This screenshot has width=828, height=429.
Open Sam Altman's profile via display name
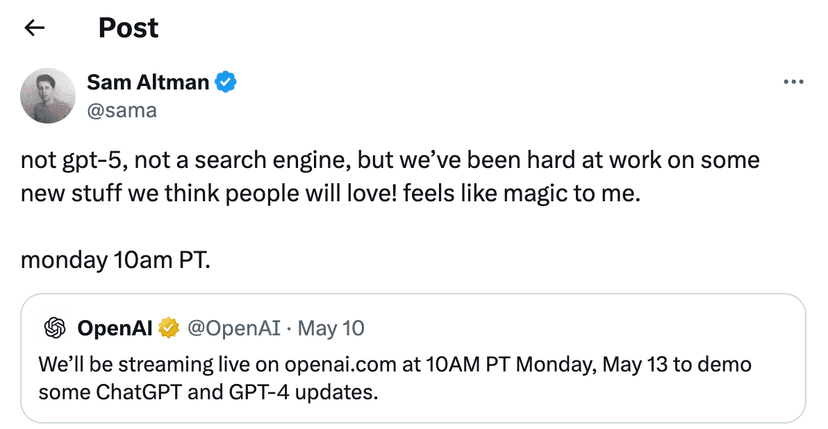point(147,82)
